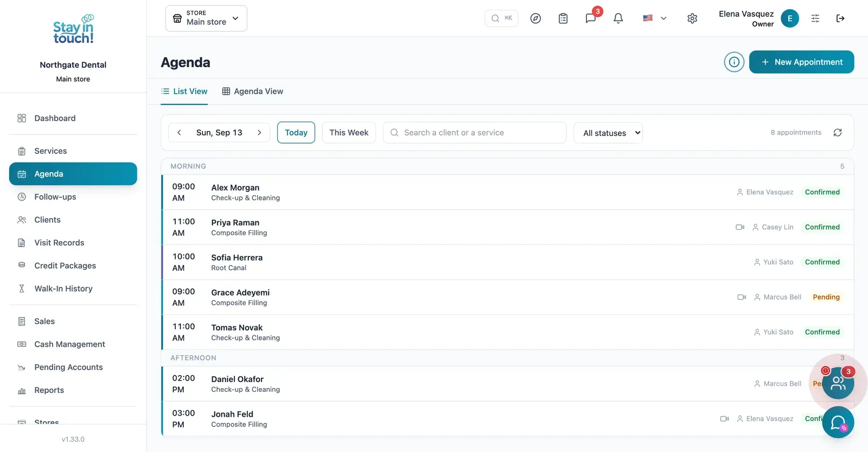Screen dimensions: 868x452
Task: Click Pending status on Grace Adeyemi row
Action: pos(826,297)
